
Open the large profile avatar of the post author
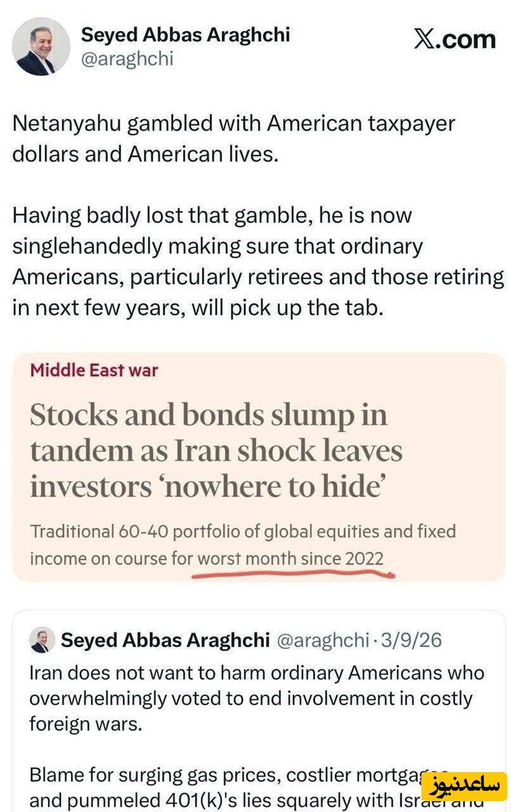point(41,46)
